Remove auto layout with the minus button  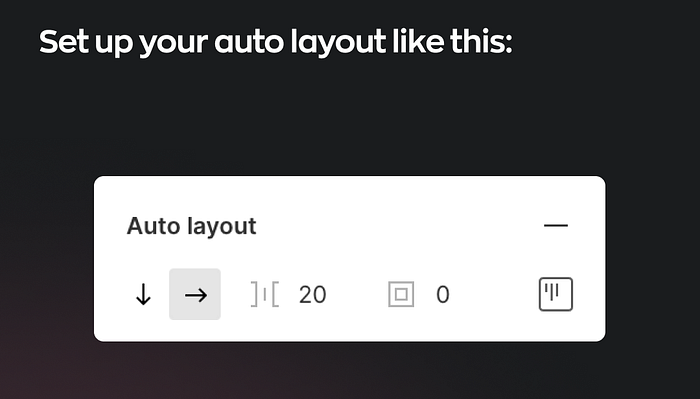(556, 225)
